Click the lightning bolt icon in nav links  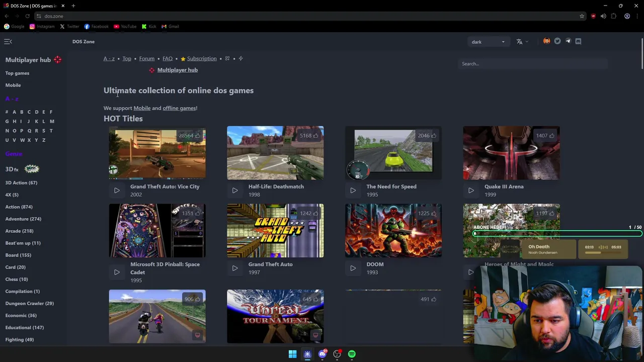click(240, 58)
